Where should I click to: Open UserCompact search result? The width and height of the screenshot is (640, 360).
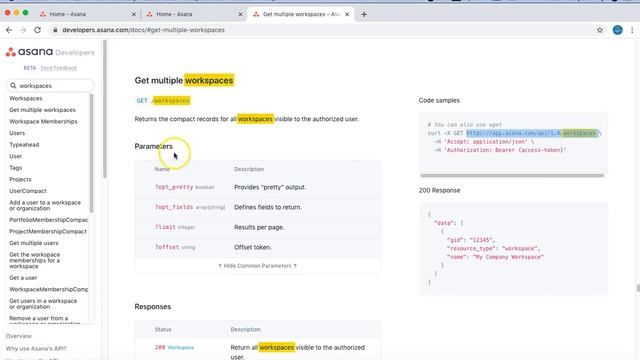(x=28, y=191)
